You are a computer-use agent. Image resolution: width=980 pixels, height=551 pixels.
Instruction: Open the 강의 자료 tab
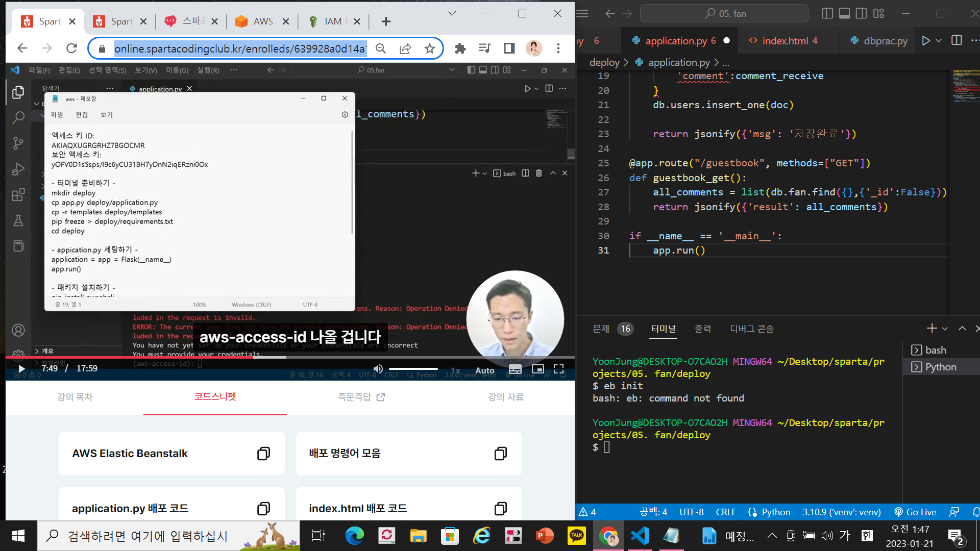click(x=505, y=397)
